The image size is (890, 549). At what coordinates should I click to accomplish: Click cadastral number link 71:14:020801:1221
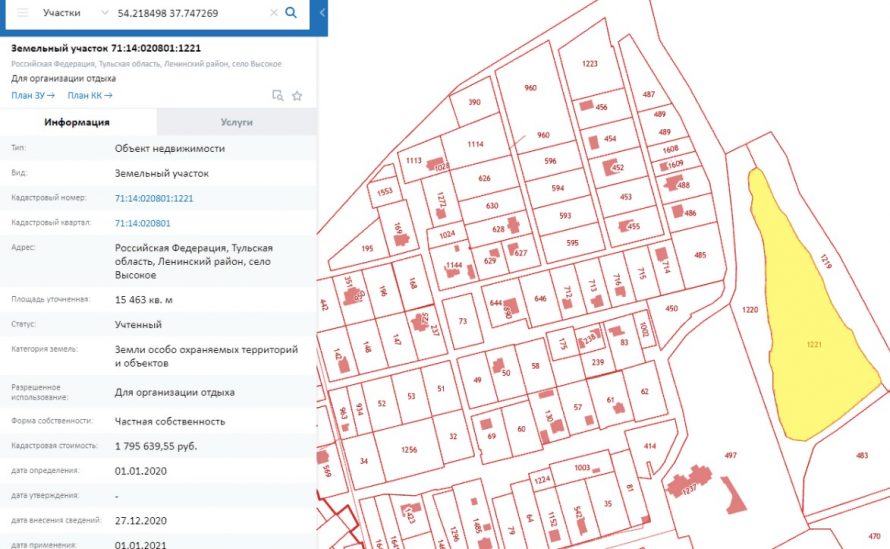[x=154, y=198]
